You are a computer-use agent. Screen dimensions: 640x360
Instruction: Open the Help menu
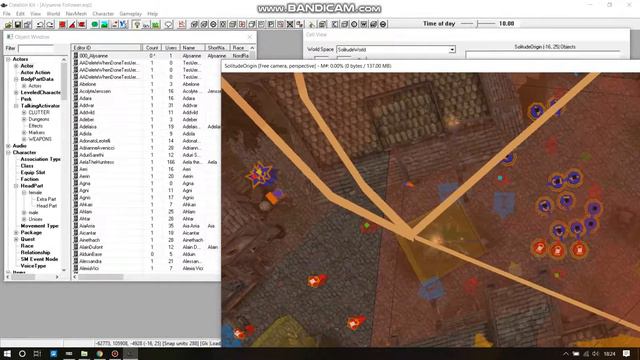[153, 13]
